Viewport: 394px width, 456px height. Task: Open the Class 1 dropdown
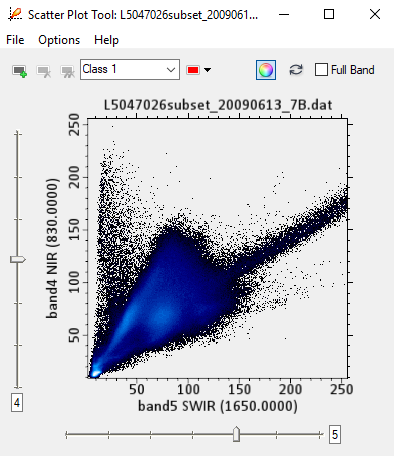130,69
